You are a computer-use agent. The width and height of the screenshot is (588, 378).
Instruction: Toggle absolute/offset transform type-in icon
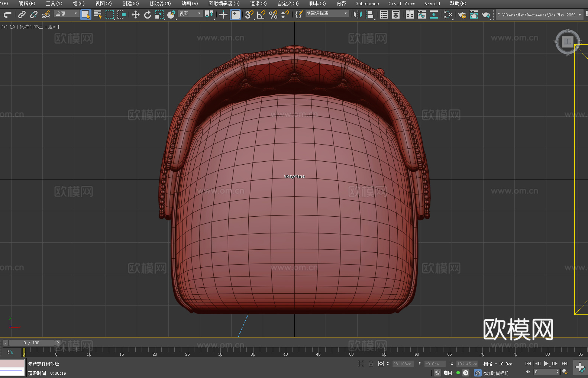[381, 364]
